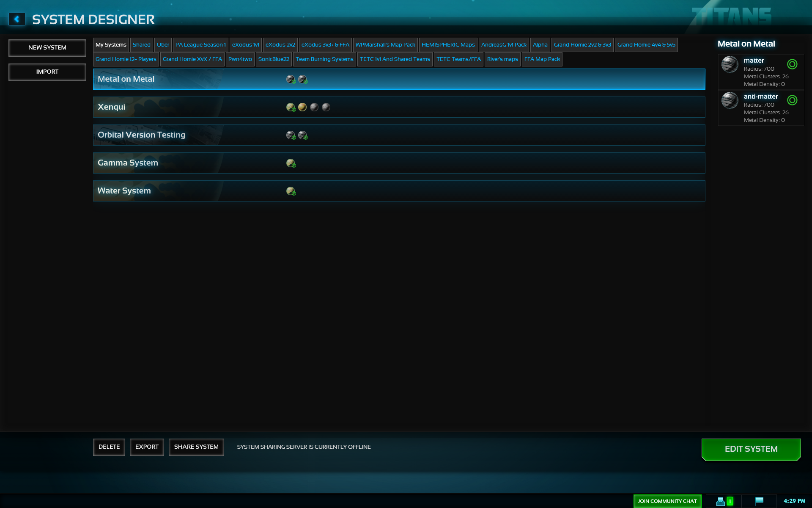Screen dimensions: 812x508
Task: Click the green start-planet ring for anti-matter
Action: (x=792, y=100)
